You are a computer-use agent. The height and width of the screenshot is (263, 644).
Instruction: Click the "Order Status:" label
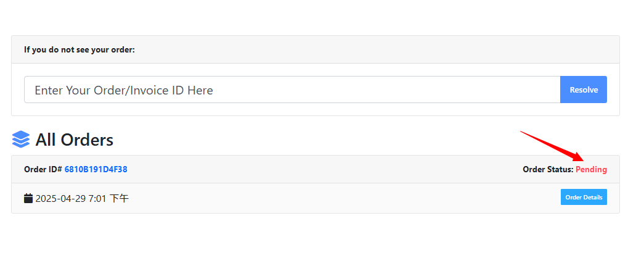point(548,170)
